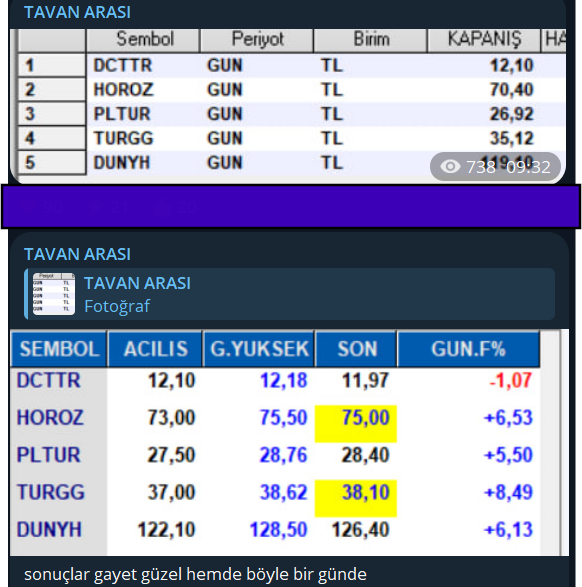Click TURGG symbol in the top table
The height and width of the screenshot is (587, 582).
[123, 138]
